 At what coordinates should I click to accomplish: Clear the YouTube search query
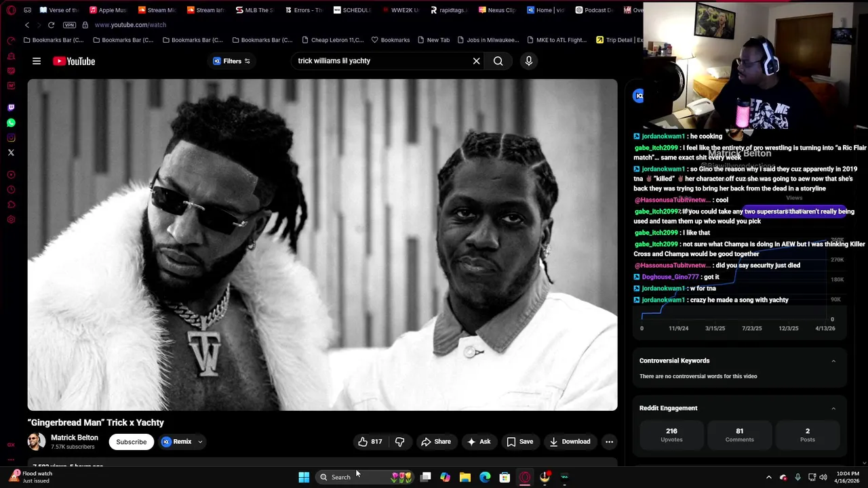pos(477,61)
